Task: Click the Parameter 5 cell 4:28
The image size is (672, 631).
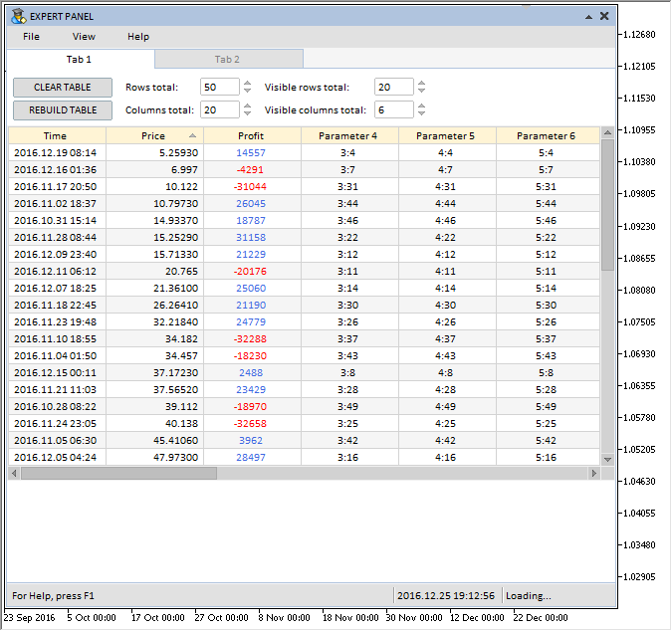Action: click(x=447, y=390)
